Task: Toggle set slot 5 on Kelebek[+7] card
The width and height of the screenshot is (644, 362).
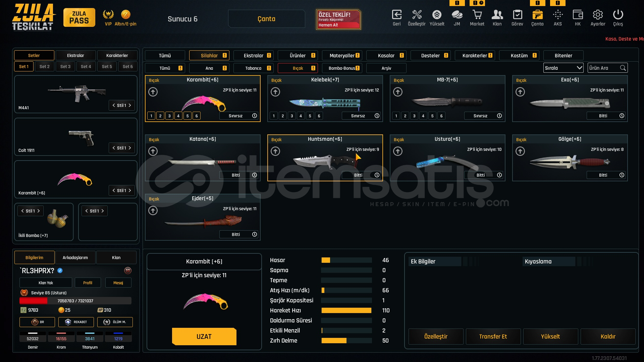Action: [x=310, y=116]
